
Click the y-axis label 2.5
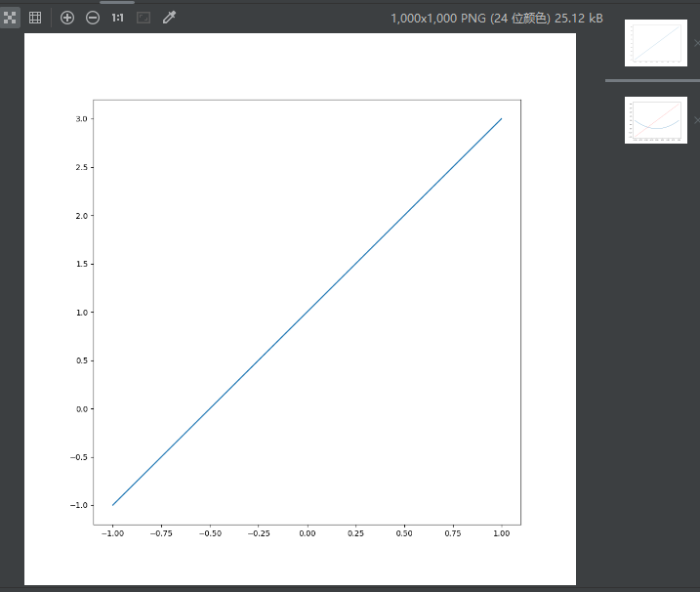tap(82, 167)
